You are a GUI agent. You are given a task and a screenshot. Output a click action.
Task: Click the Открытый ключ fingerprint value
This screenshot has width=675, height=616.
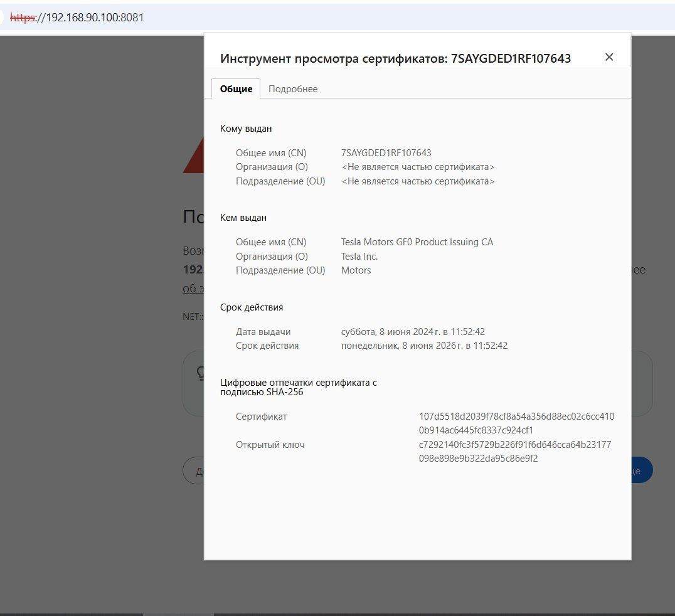tap(514, 452)
